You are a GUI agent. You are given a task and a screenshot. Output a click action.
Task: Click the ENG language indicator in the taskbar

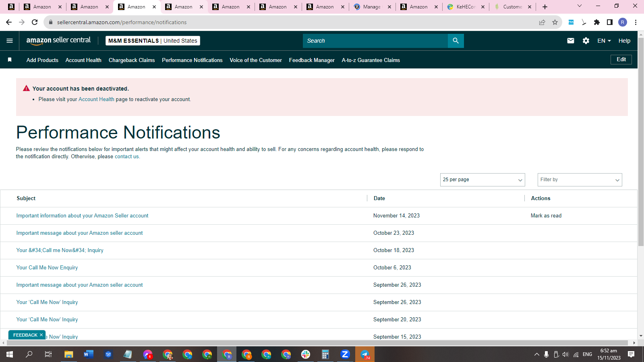click(x=587, y=354)
